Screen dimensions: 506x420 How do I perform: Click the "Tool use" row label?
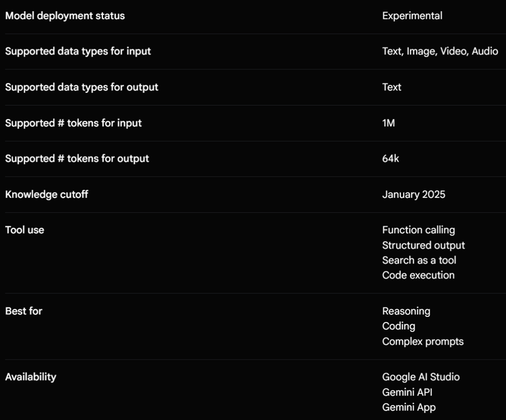(x=25, y=230)
